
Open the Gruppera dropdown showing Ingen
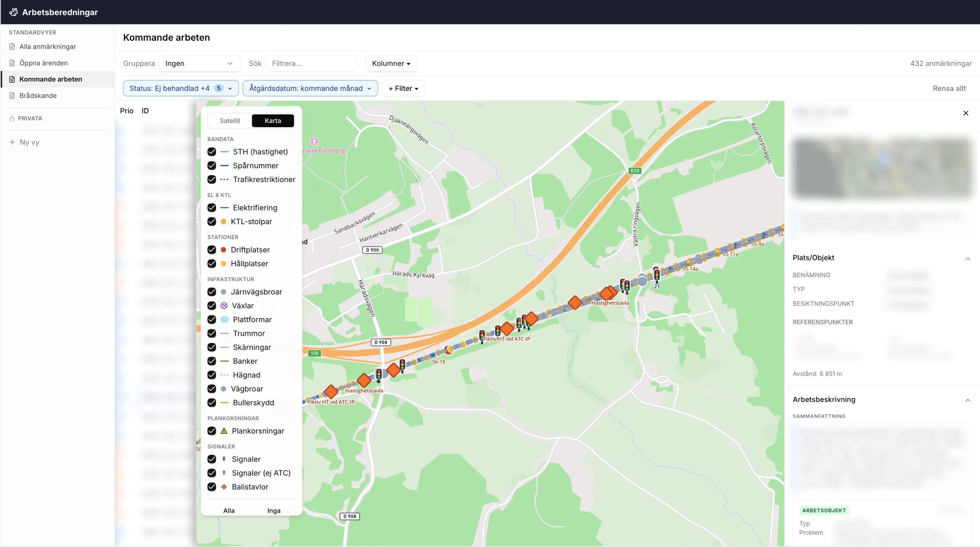click(x=199, y=63)
